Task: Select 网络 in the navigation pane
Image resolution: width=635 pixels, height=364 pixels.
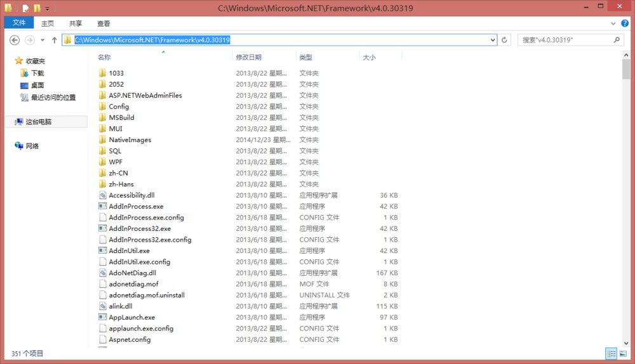Action: (32, 146)
